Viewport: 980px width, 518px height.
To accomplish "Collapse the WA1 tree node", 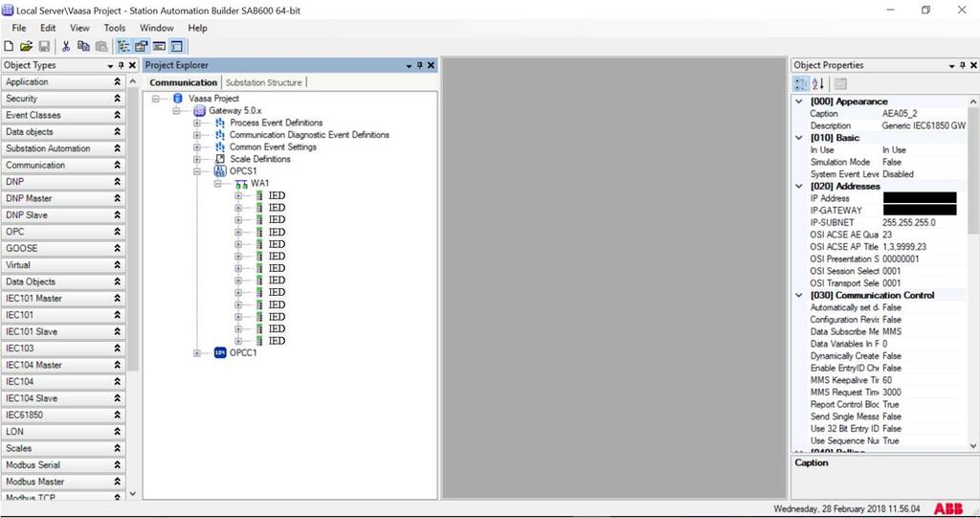I will coord(218,184).
